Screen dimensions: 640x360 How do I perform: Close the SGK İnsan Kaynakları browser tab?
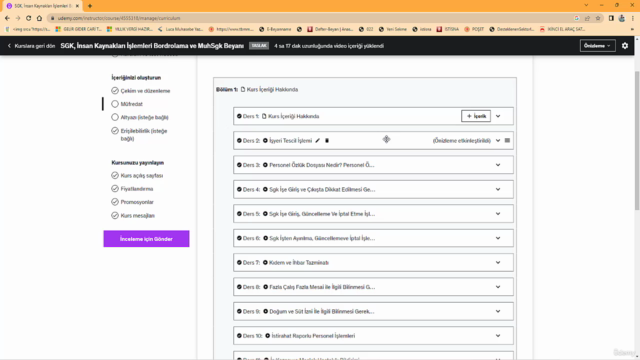pos(77,6)
